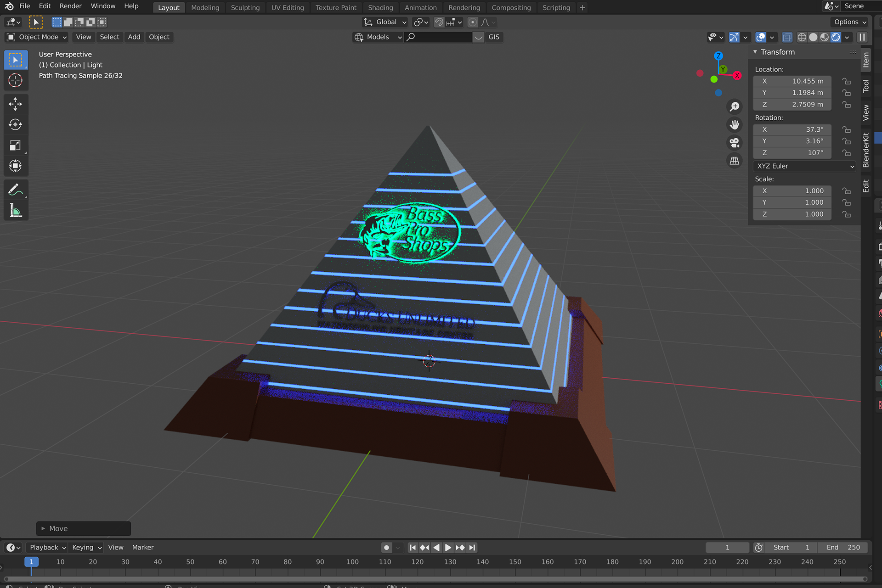Lock Location X value
This screenshot has height=588, width=882.
pyautogui.click(x=846, y=81)
